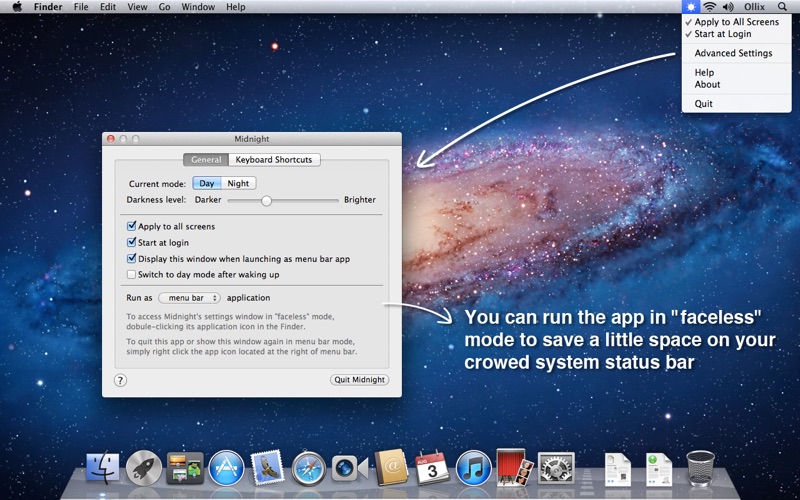
Task: Open the Finder menu in menu bar
Action: pyautogui.click(x=48, y=7)
